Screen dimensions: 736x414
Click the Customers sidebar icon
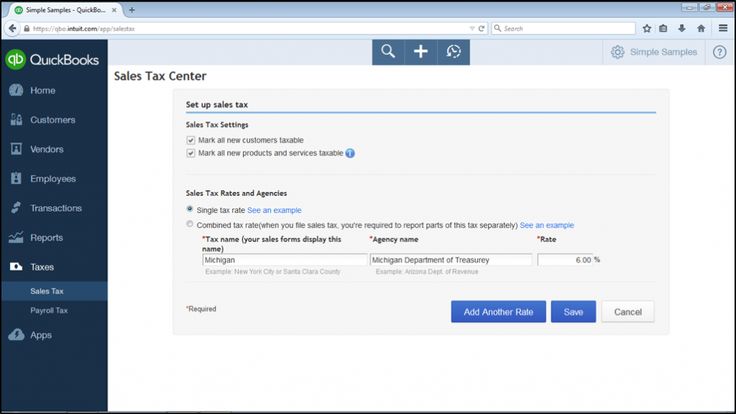[x=16, y=120]
